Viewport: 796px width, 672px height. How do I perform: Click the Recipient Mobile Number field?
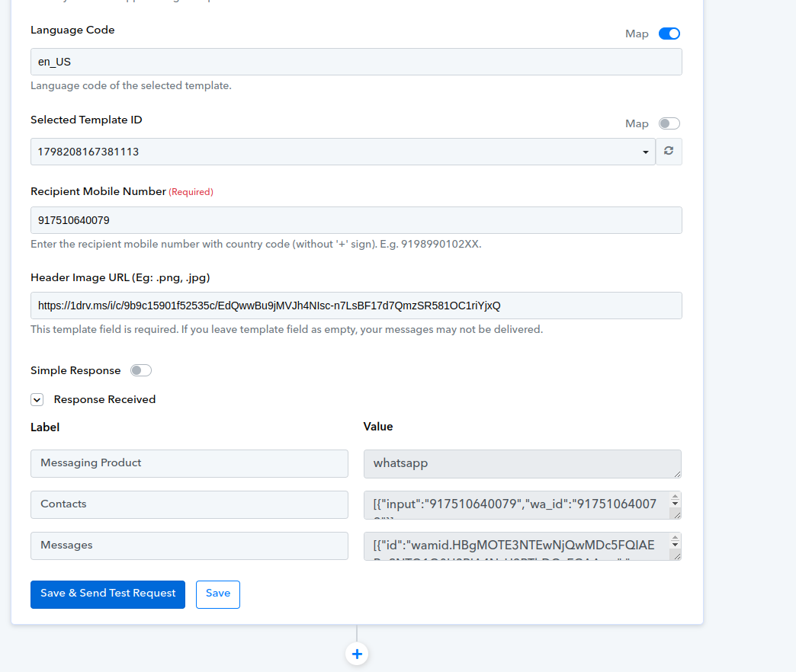pos(356,220)
